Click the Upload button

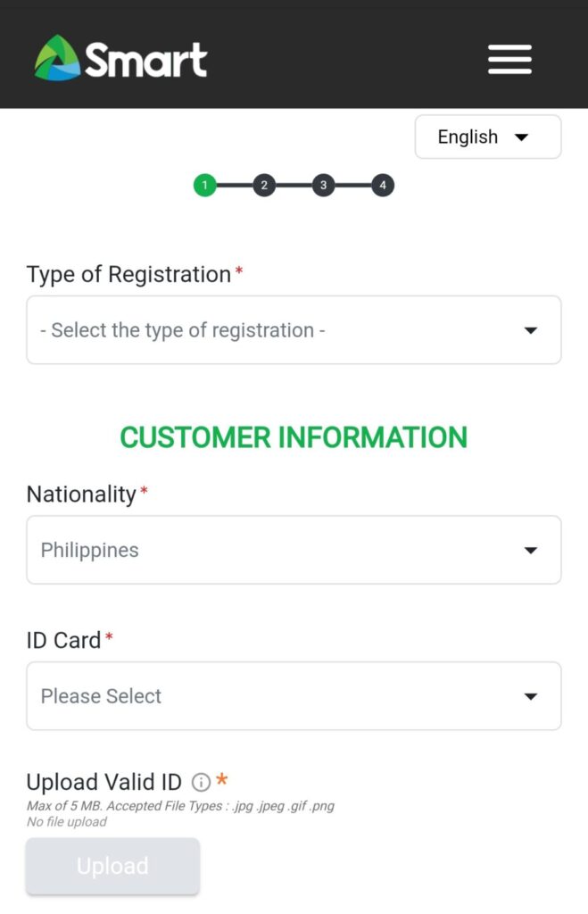(x=112, y=866)
